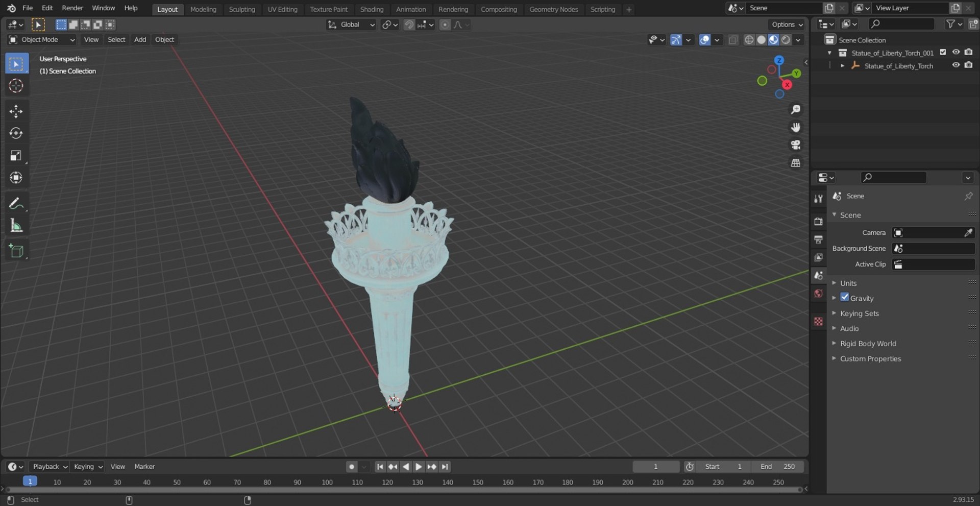This screenshot has height=506, width=980.
Task: Select the Transform tool
Action: click(16, 178)
